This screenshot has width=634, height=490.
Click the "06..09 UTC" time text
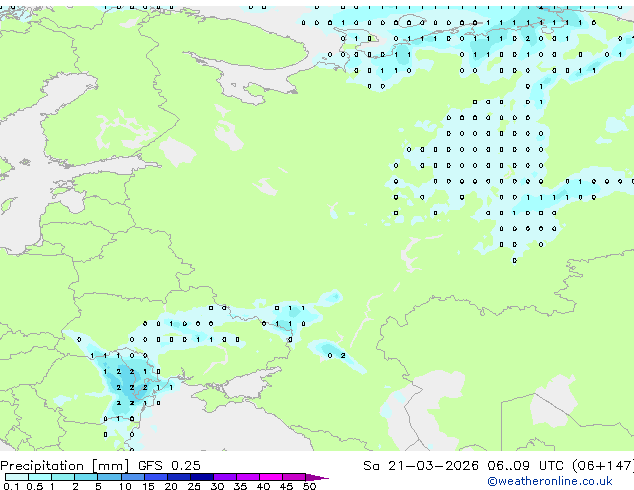click(525, 466)
